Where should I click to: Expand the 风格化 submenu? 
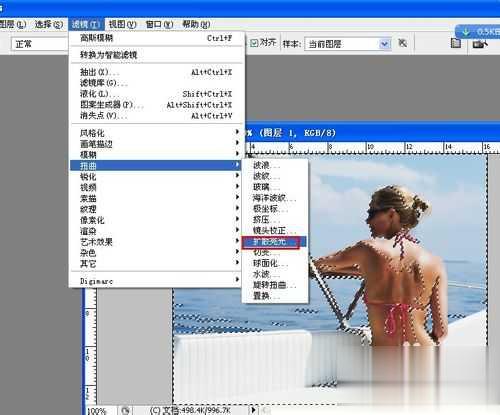[155, 133]
